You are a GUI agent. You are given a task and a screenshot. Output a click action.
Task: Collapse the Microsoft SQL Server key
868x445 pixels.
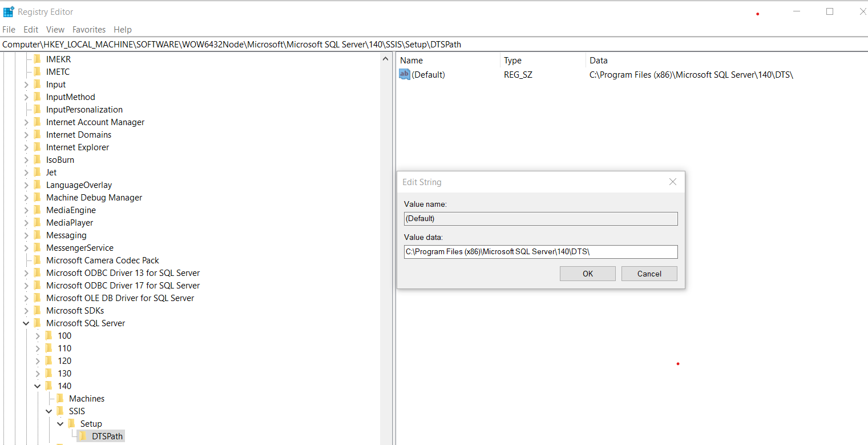pos(26,323)
